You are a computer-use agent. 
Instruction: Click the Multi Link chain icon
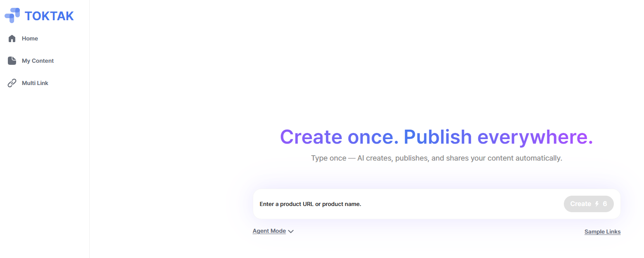12,83
